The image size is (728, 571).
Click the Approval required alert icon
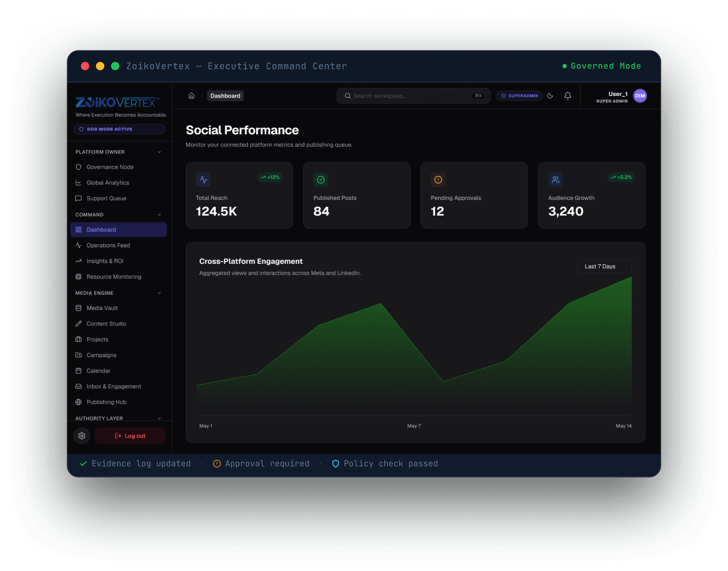click(x=217, y=463)
